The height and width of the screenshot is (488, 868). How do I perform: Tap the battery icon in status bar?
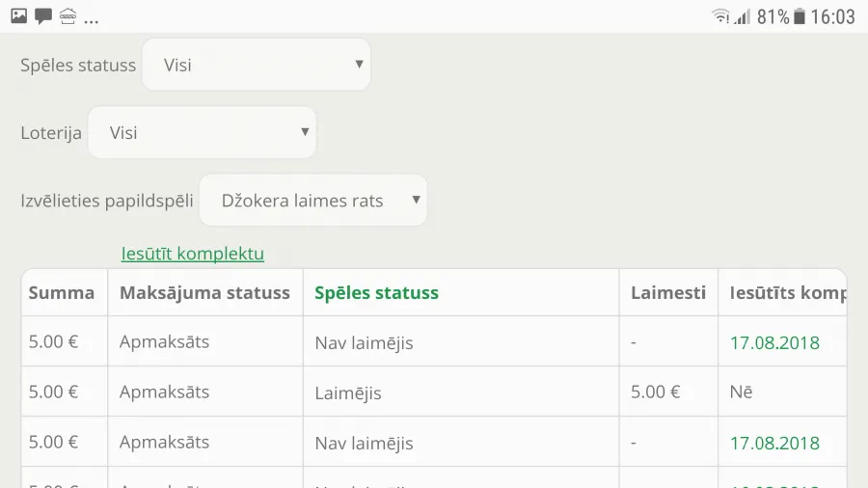click(799, 16)
